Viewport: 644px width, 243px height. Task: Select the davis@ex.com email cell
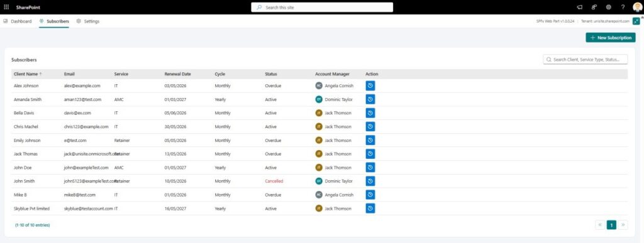pyautogui.click(x=77, y=113)
